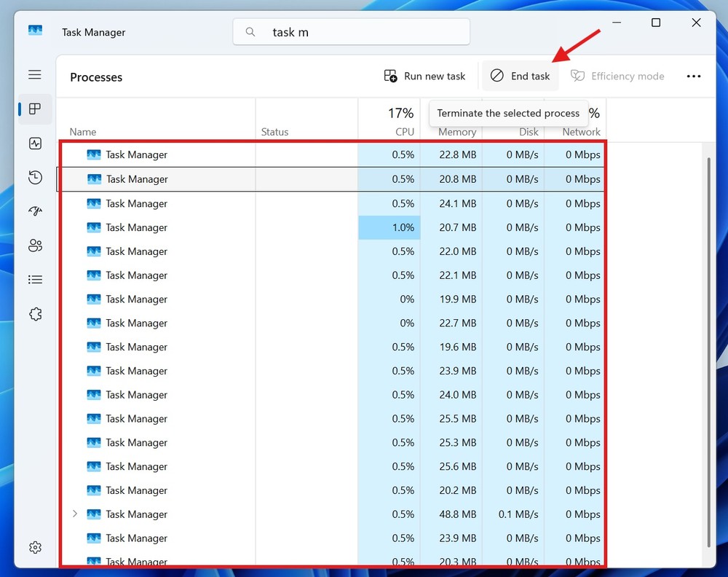Click the End task button
The height and width of the screenshot is (577, 728).
click(520, 76)
